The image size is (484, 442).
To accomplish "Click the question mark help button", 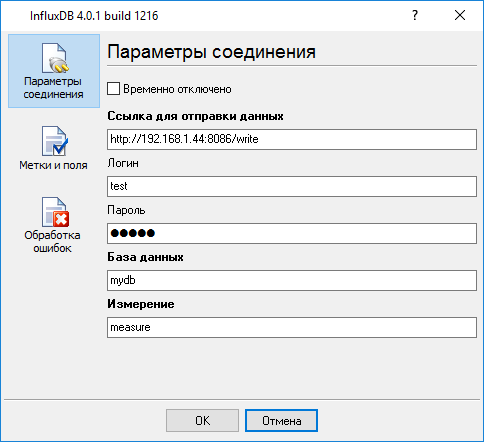I will click(x=415, y=15).
